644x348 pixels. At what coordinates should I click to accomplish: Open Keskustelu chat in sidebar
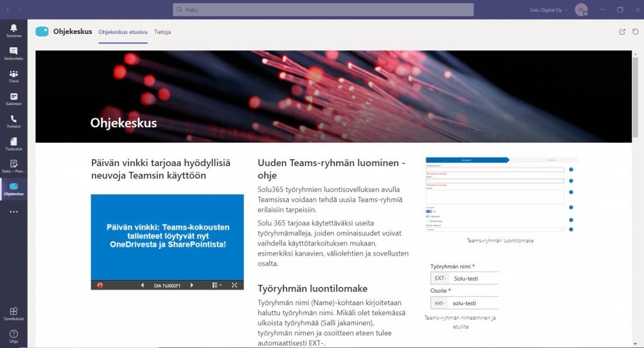pyautogui.click(x=13, y=53)
